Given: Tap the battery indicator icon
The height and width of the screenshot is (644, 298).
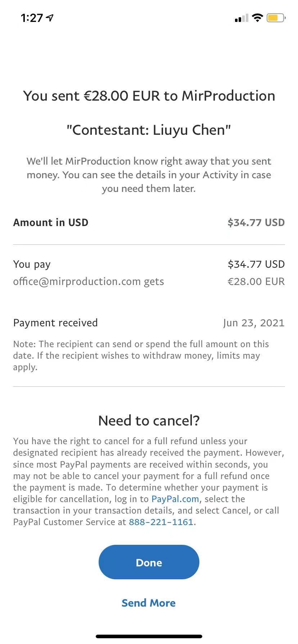Looking at the screenshot, I should point(276,18).
